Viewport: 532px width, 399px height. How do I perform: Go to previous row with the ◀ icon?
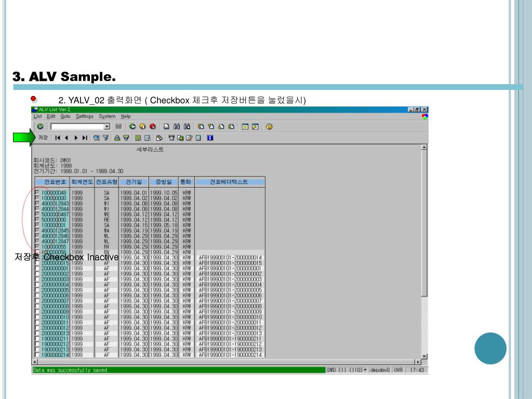pos(66,138)
